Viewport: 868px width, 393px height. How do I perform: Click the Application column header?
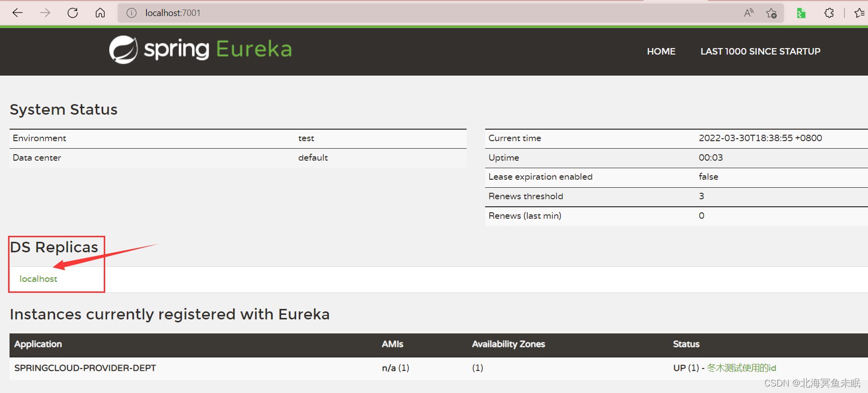[x=38, y=344]
